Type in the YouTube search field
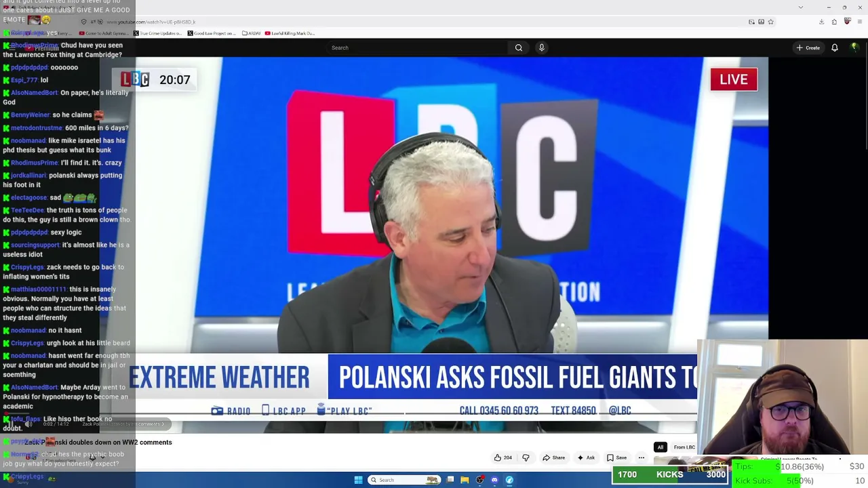 coord(417,47)
